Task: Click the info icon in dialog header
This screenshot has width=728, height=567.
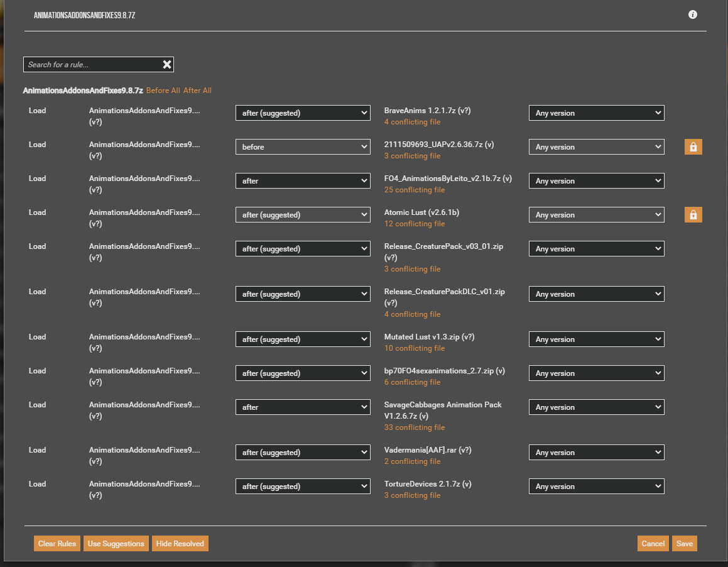Action: pyautogui.click(x=692, y=14)
